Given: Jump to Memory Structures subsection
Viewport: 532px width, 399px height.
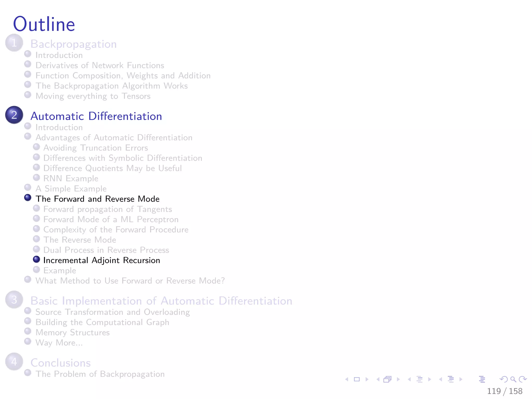Looking at the screenshot, I should pyautogui.click(x=72, y=332).
